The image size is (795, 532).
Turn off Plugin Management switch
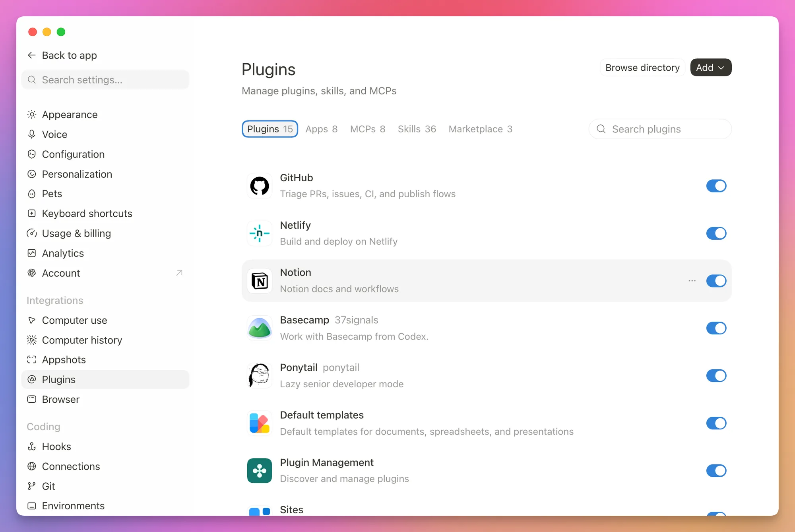coord(716,471)
